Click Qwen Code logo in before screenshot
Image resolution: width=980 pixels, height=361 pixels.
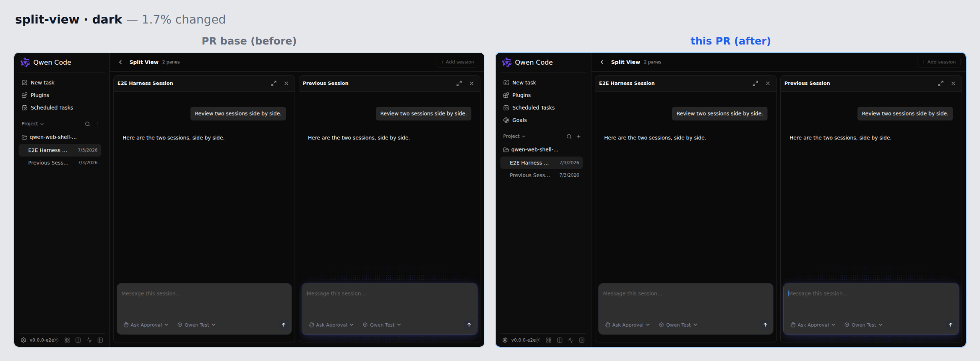tap(25, 62)
